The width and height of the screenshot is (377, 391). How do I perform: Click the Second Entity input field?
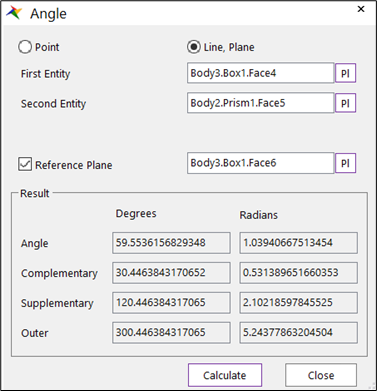coord(260,103)
